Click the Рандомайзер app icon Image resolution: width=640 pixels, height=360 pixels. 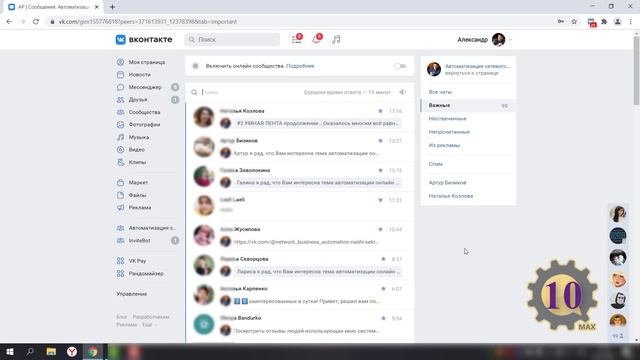(120, 273)
